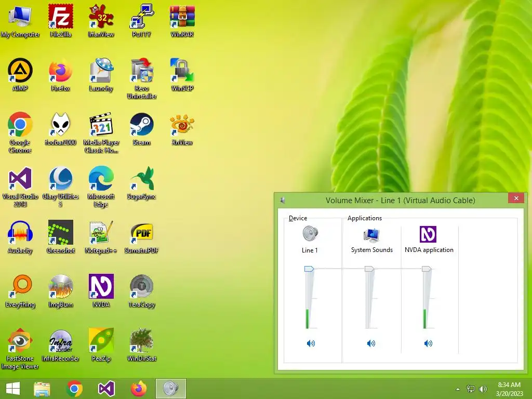Mute the Line 1 device

311,343
